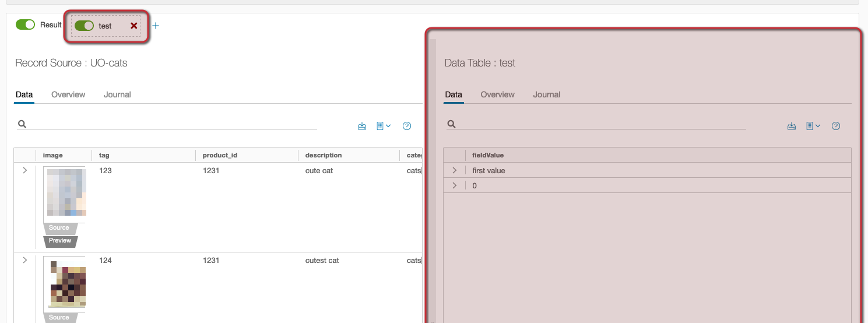868x323 pixels.
Task: Expand the row with tag 124
Action: click(24, 260)
